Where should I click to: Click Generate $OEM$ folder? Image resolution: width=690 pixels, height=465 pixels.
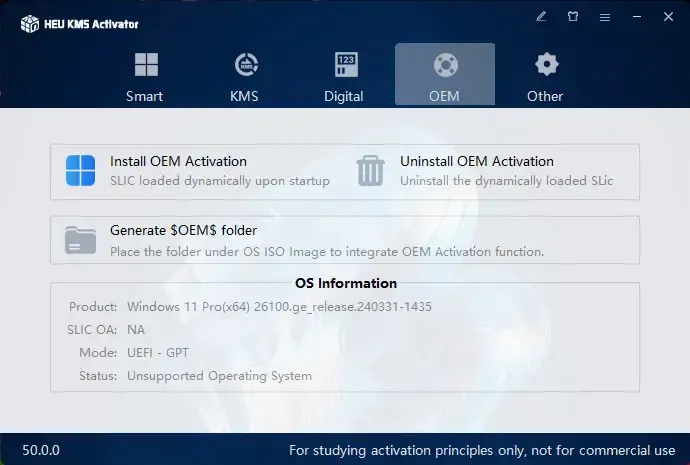click(184, 231)
